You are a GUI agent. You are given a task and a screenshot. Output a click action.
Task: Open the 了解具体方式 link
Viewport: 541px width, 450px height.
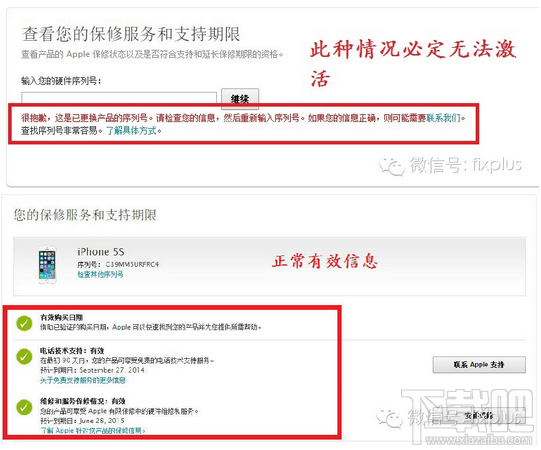coord(131,131)
